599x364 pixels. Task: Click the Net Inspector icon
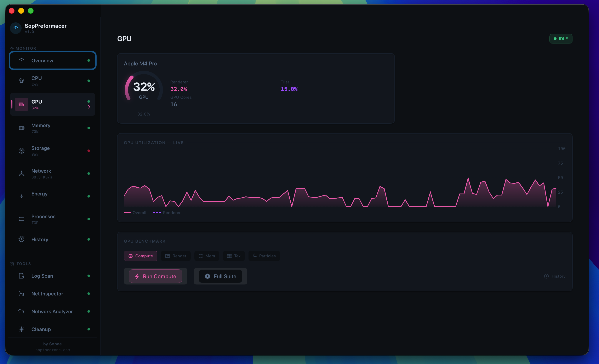[x=21, y=294]
